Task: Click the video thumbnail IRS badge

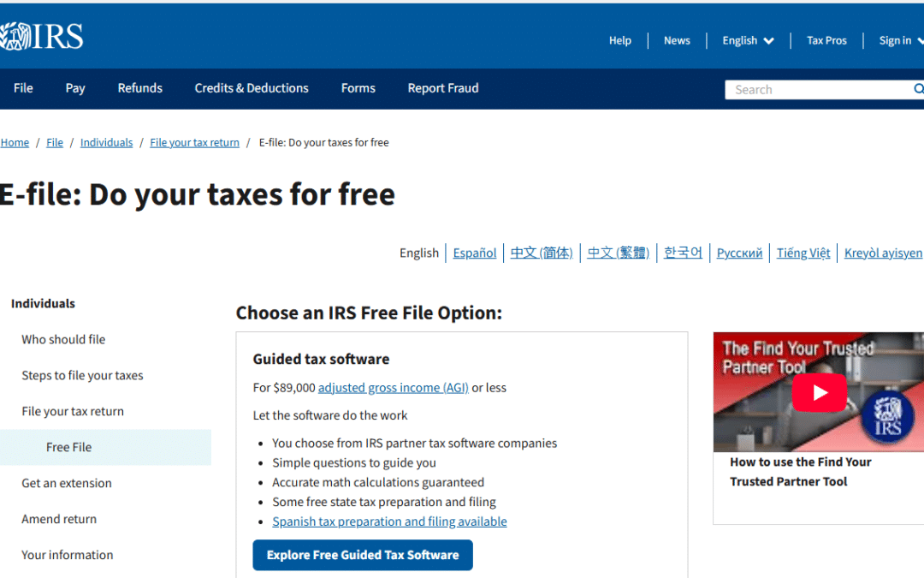Action: (x=887, y=416)
